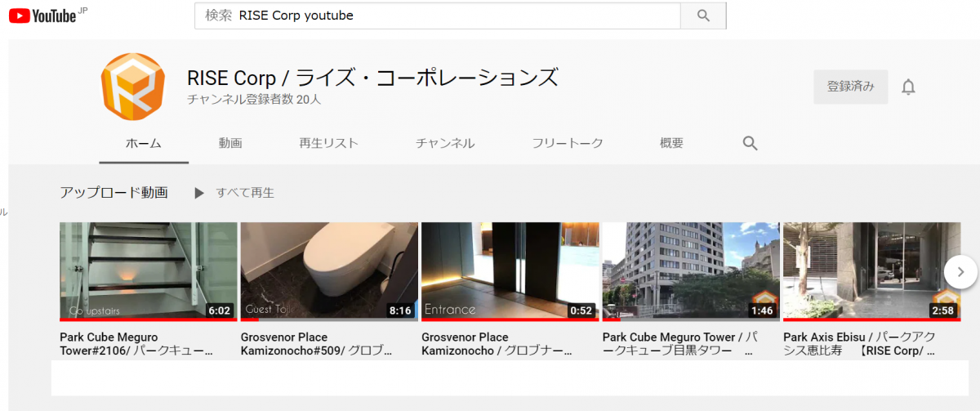Screen dimensions: 980x411
Task: Focus the search input field
Action: [438, 16]
